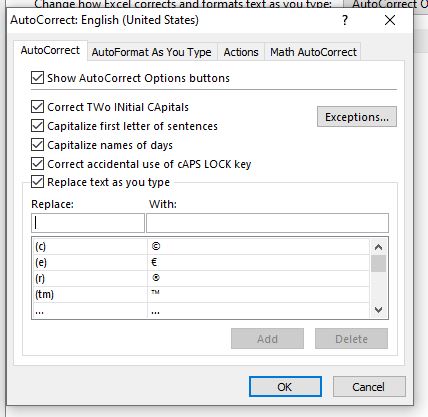Screen dimensions: 428x417
Task: Select the (c) copyright entry row
Action: 201,247
